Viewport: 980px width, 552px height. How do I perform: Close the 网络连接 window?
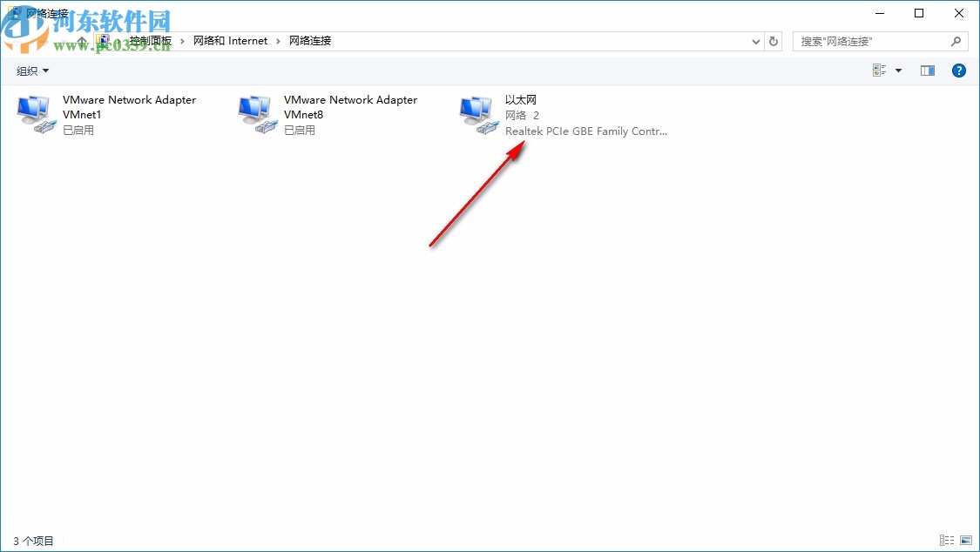[x=959, y=13]
